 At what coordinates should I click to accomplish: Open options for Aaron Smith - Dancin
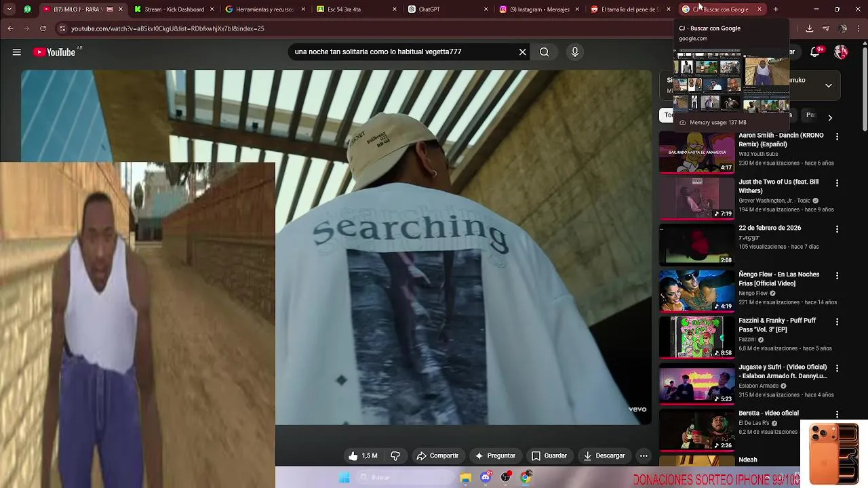[837, 136]
